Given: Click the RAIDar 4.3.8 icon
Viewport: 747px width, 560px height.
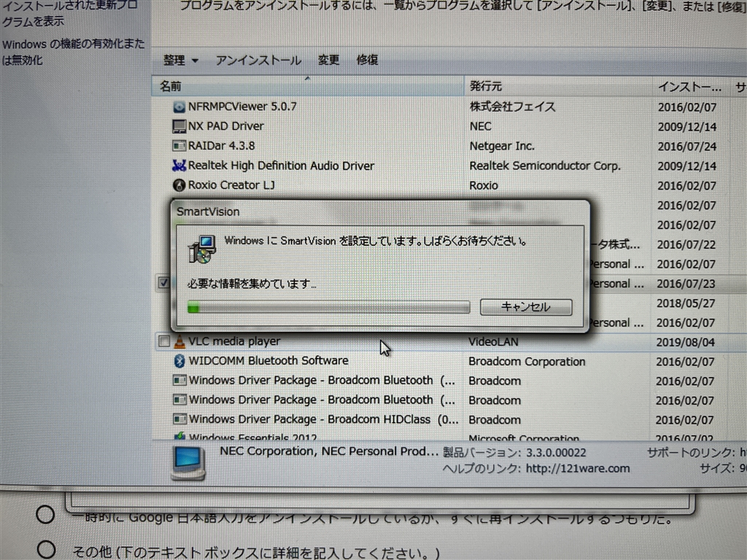Looking at the screenshot, I should pyautogui.click(x=179, y=146).
